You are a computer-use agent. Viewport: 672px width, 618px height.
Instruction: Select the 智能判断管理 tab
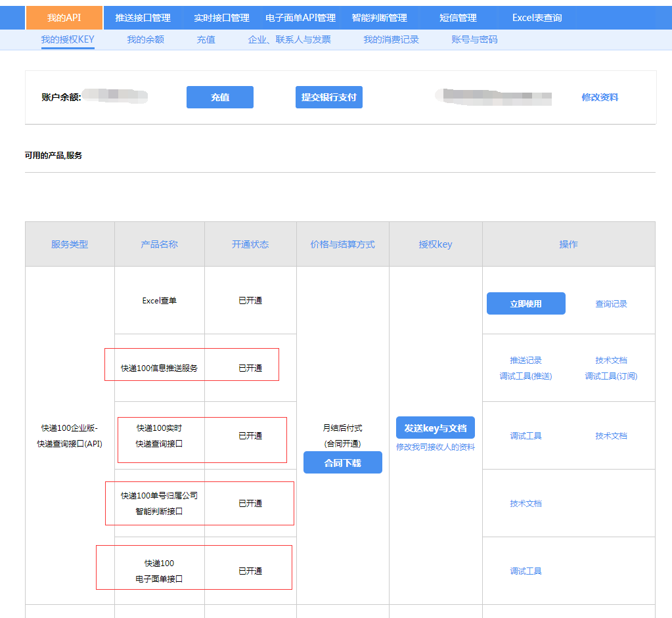tap(379, 18)
